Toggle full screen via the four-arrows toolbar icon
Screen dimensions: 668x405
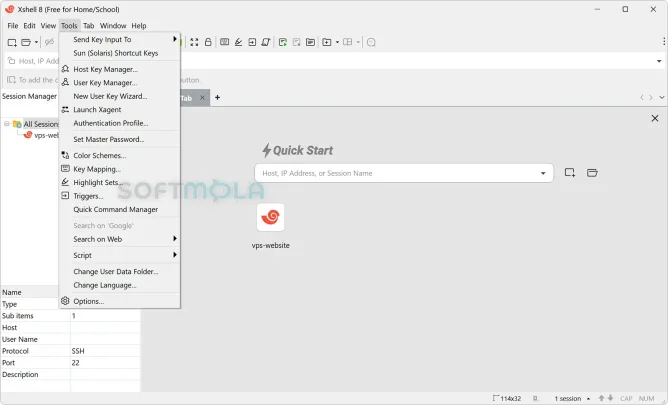point(194,42)
